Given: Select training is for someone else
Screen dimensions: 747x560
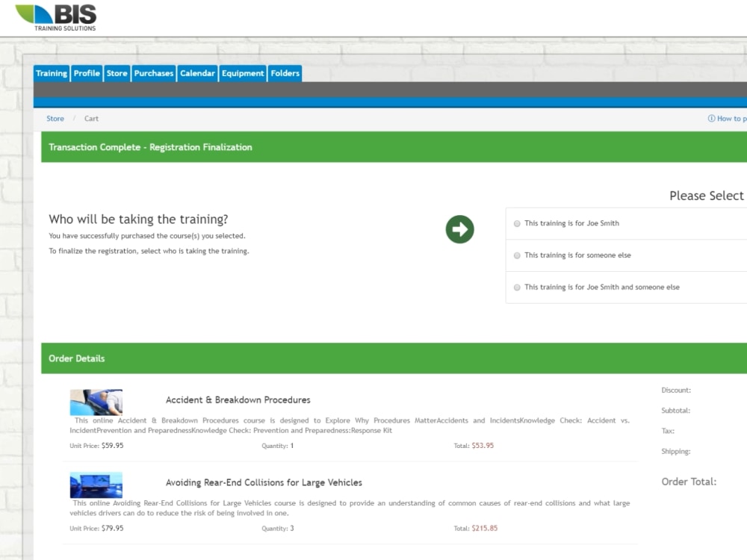Looking at the screenshot, I should [517, 255].
